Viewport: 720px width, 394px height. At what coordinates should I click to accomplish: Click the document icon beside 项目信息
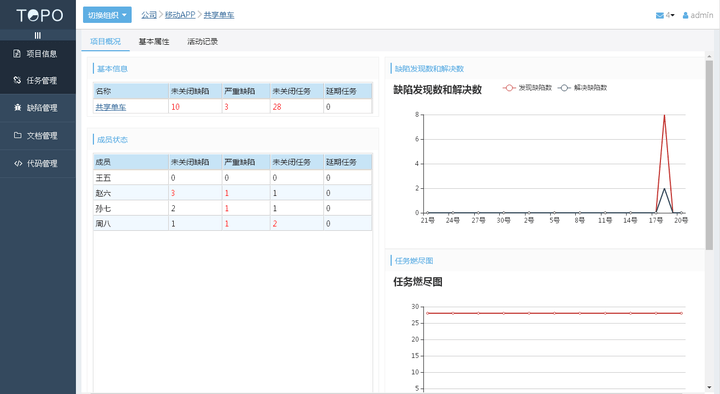point(17,54)
